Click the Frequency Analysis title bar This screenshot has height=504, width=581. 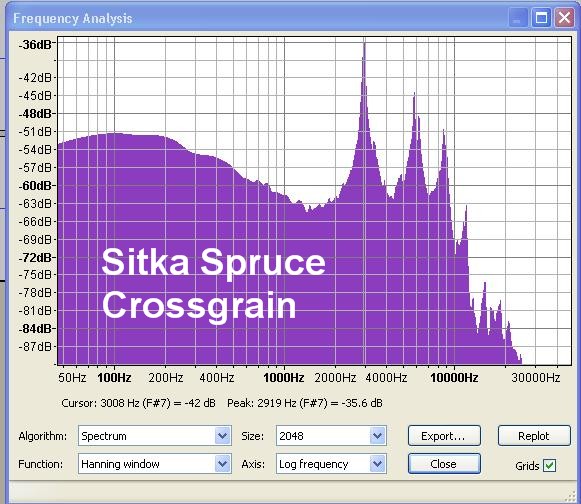[259, 18]
